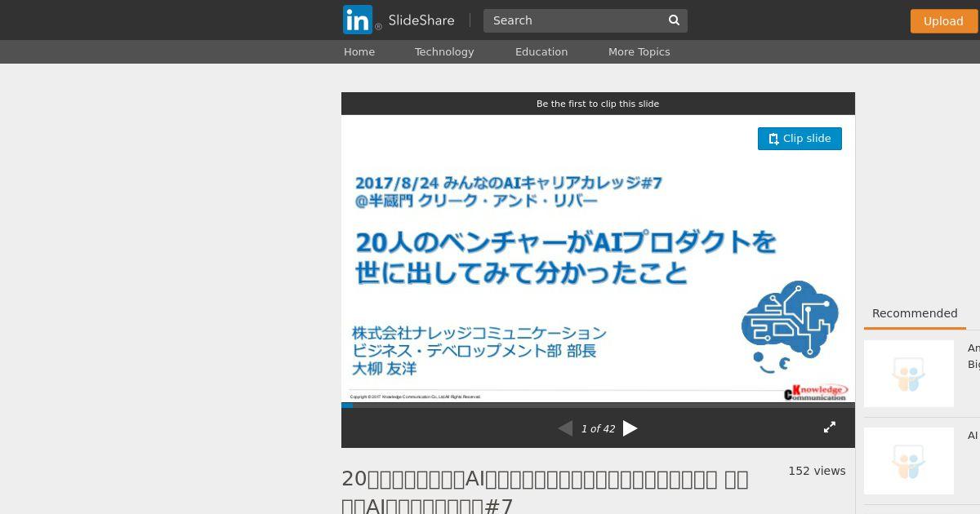Open the Education menu item
The width and height of the screenshot is (980, 514).
click(x=541, y=51)
